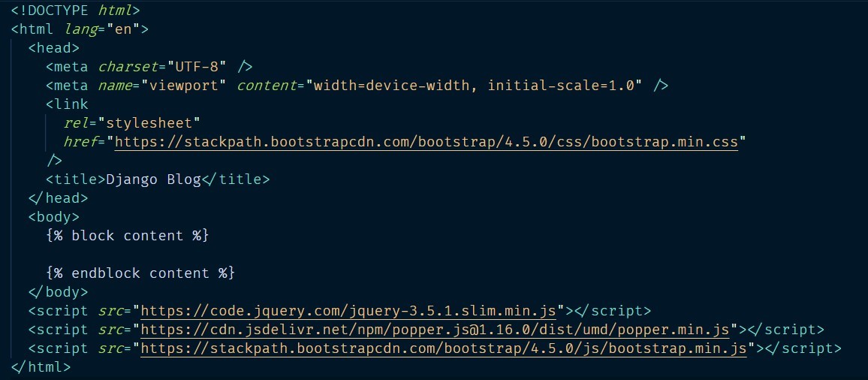Click the charset="UTF-8" attribute
The width and height of the screenshot is (868, 380).
162,67
